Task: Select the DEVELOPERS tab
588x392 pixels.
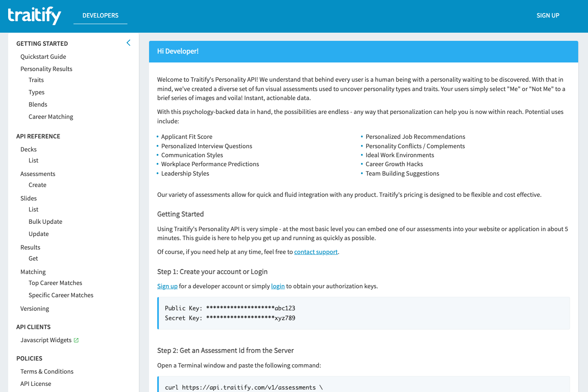Action: pyautogui.click(x=100, y=16)
